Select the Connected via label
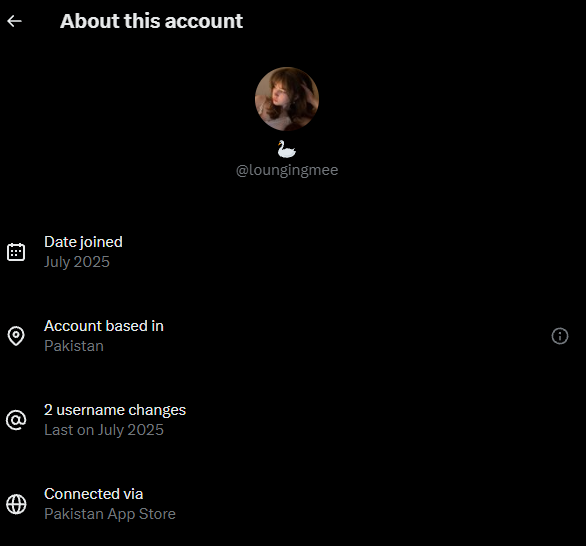Viewport: 586px width, 546px height. (x=94, y=494)
